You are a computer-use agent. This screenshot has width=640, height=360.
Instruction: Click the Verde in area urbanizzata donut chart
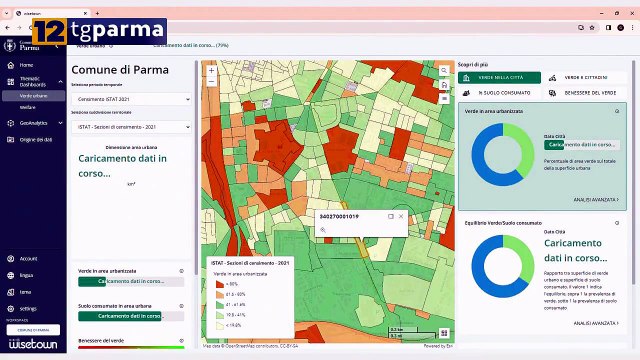[x=502, y=155]
